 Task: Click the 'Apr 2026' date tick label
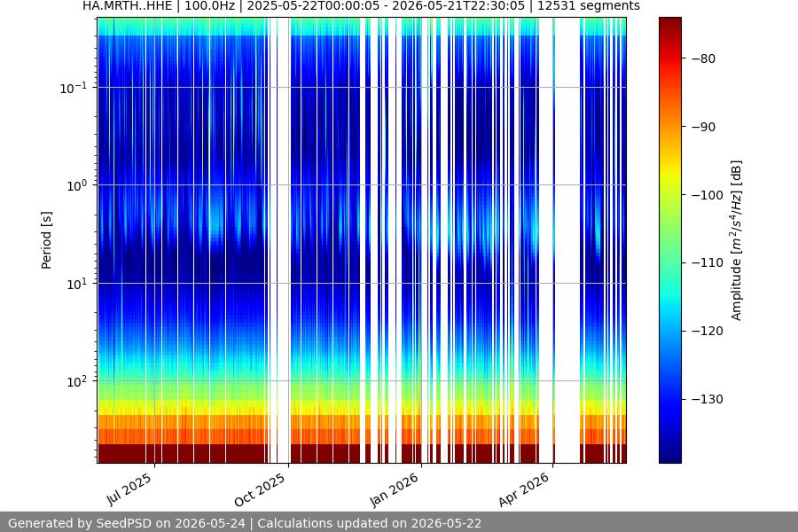click(x=524, y=489)
